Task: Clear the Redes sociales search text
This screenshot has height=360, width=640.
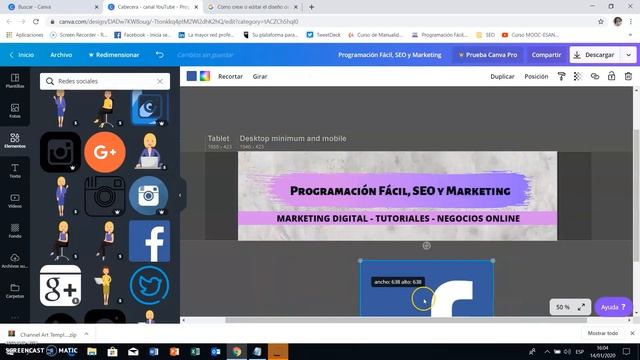Action: [x=160, y=81]
